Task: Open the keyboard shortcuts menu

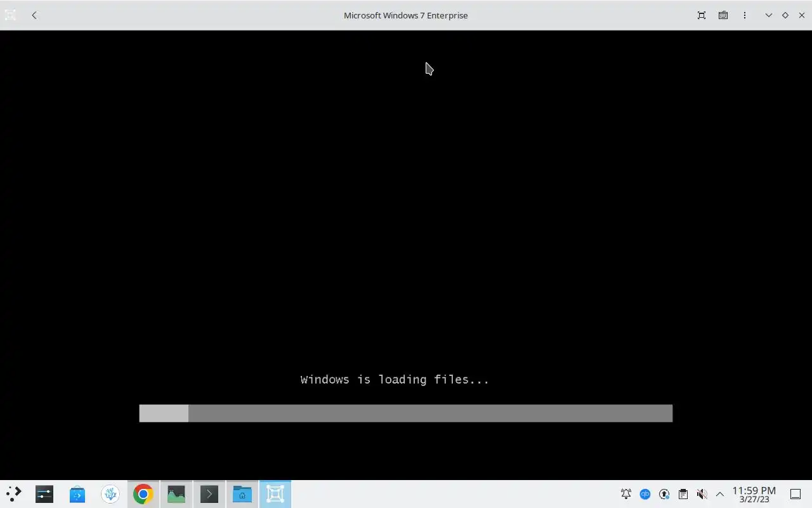Action: point(723,15)
